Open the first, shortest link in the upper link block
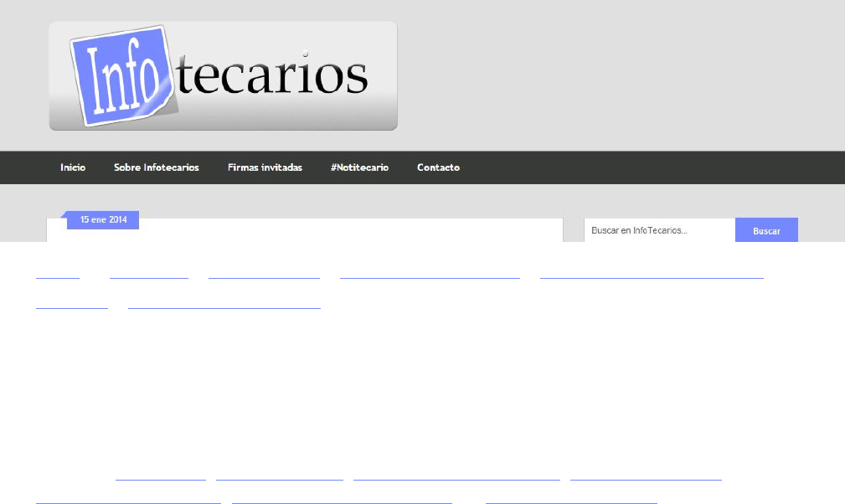 (x=57, y=275)
